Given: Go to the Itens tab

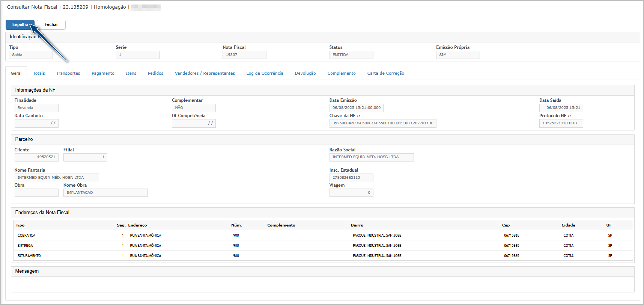Looking at the screenshot, I should [131, 73].
